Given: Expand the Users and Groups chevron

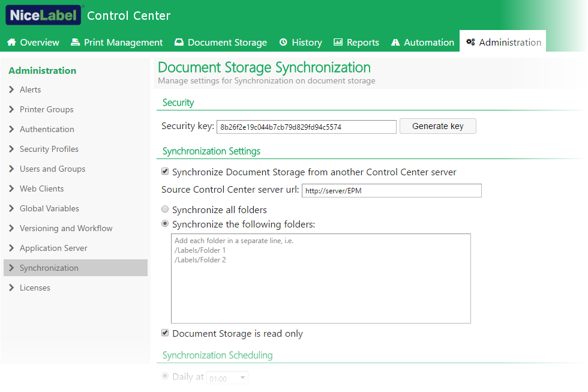Looking at the screenshot, I should tap(11, 169).
